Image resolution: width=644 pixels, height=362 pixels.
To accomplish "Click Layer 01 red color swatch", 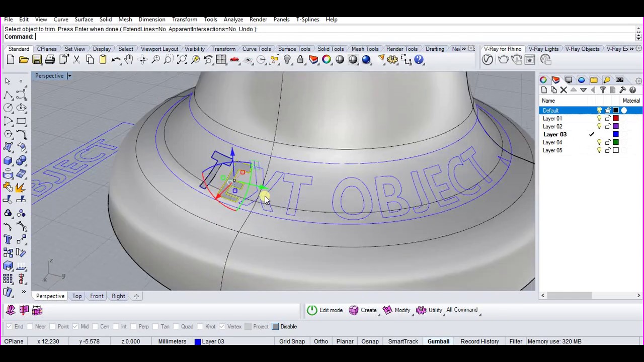I will 616,119.
